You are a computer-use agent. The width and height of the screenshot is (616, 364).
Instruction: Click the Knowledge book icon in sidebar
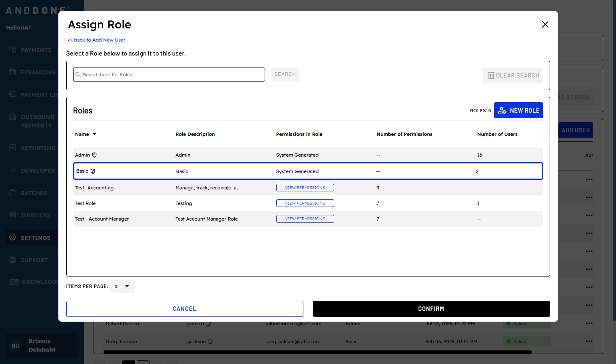coord(14,282)
